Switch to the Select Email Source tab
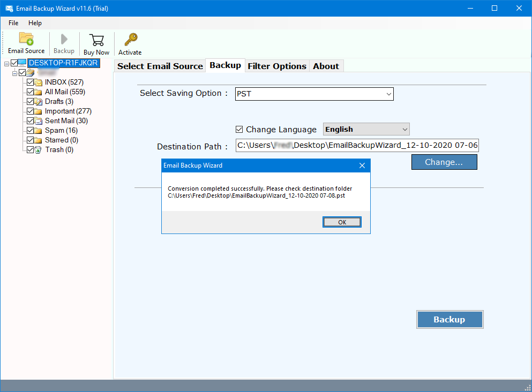 (x=160, y=66)
